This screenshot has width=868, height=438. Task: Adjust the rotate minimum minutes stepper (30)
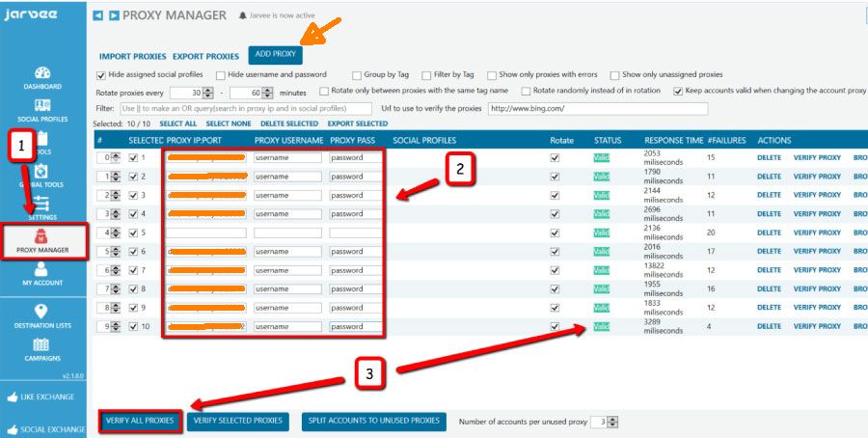(x=208, y=93)
